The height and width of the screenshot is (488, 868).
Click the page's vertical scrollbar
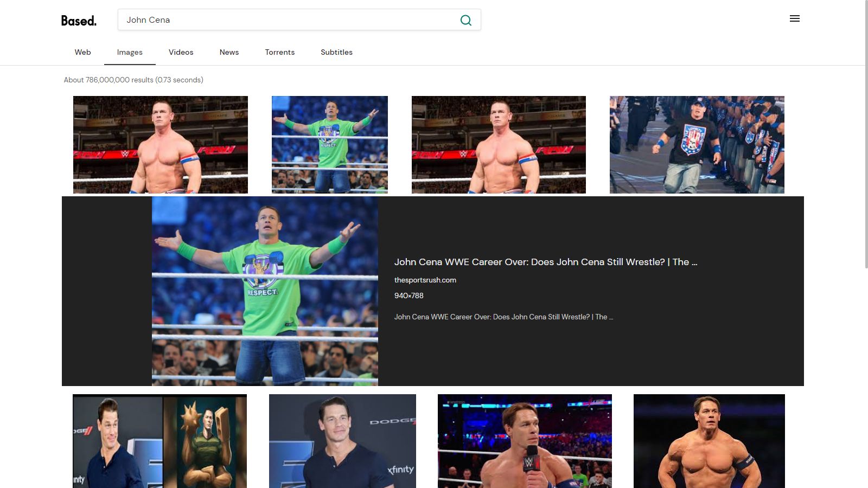coord(866,134)
